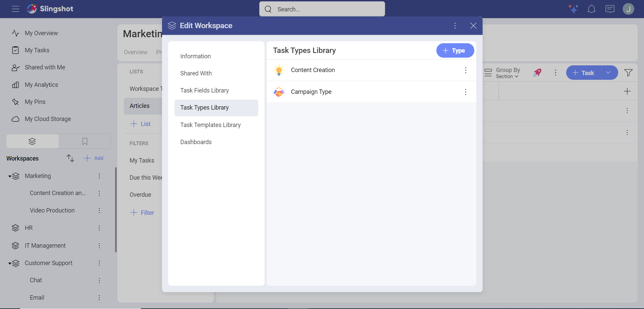This screenshot has height=309, width=644.
Task: Click the Slingshot logo
Action: coord(50,9)
